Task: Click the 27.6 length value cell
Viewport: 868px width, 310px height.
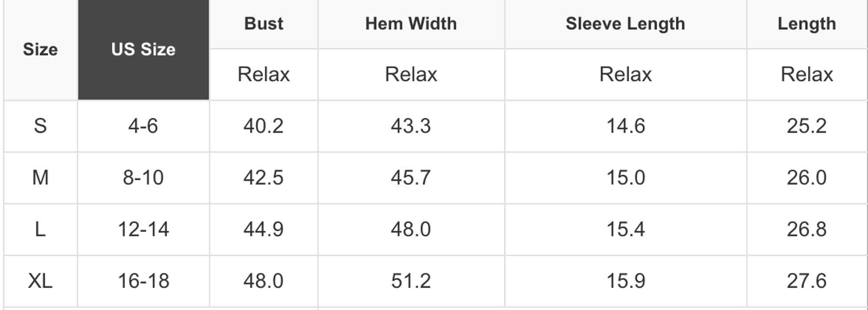Action: coord(807,281)
